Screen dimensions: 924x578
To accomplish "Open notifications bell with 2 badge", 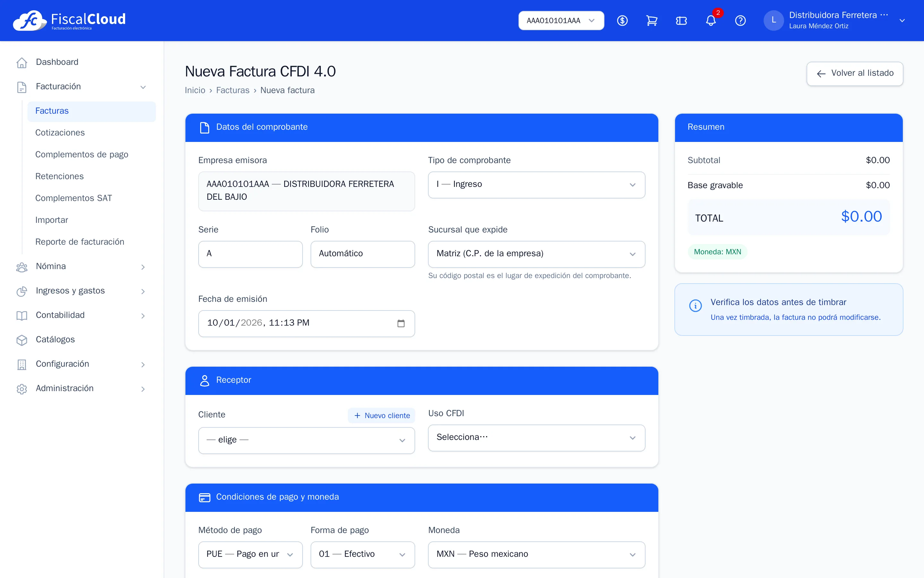I will [711, 21].
